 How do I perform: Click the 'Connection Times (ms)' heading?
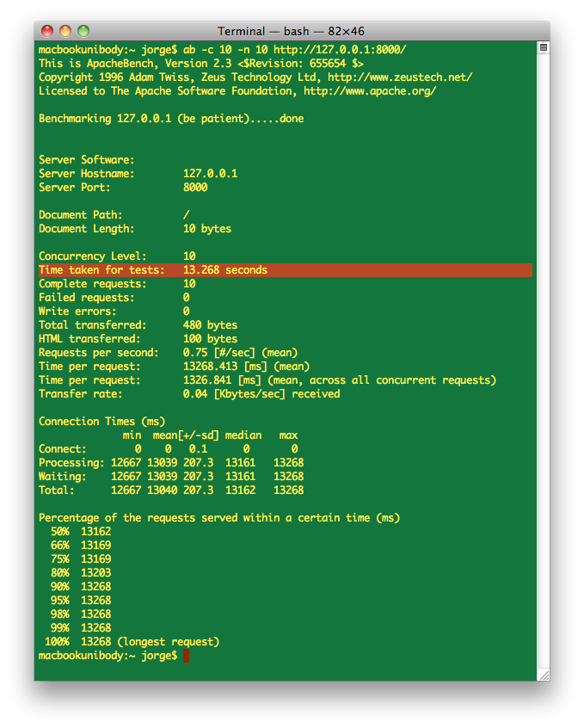[101, 422]
